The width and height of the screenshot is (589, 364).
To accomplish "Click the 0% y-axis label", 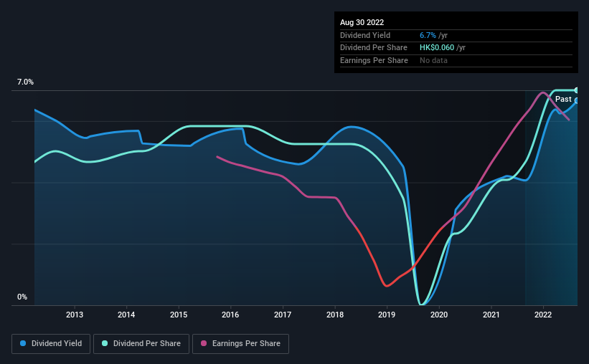I will [x=22, y=297].
